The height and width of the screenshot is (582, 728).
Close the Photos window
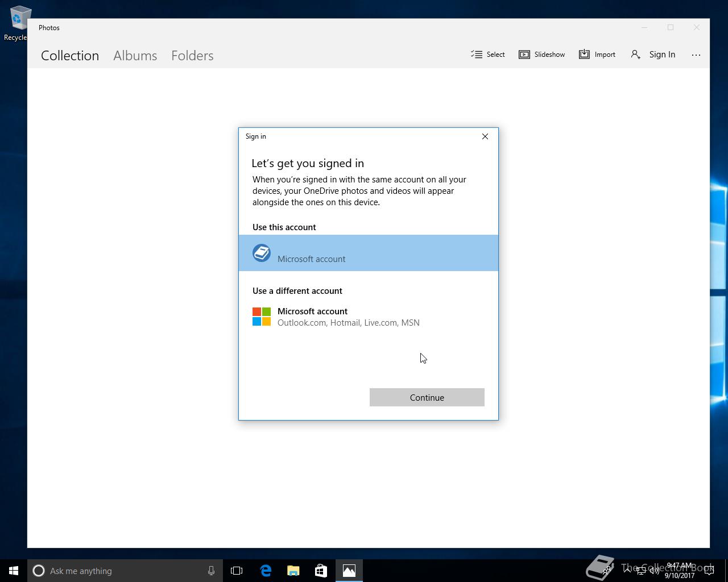pyautogui.click(x=697, y=27)
